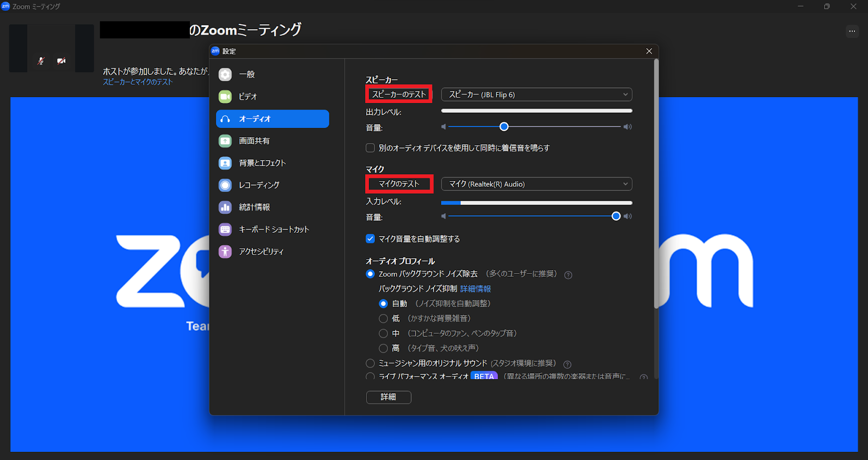Select live performance audio BETA profile

[371, 376]
